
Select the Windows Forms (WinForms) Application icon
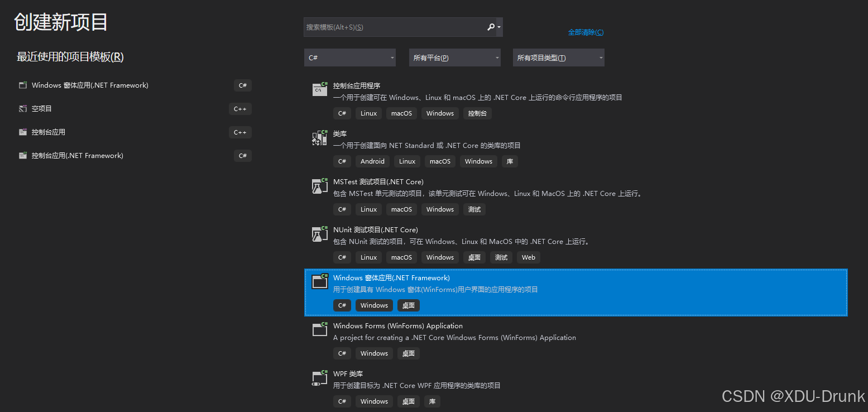(320, 329)
